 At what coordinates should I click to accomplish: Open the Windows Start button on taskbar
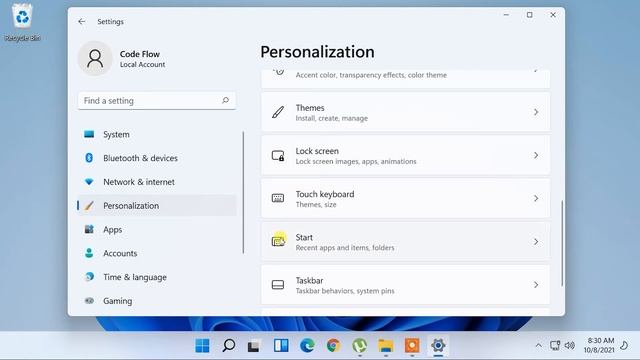(202, 346)
